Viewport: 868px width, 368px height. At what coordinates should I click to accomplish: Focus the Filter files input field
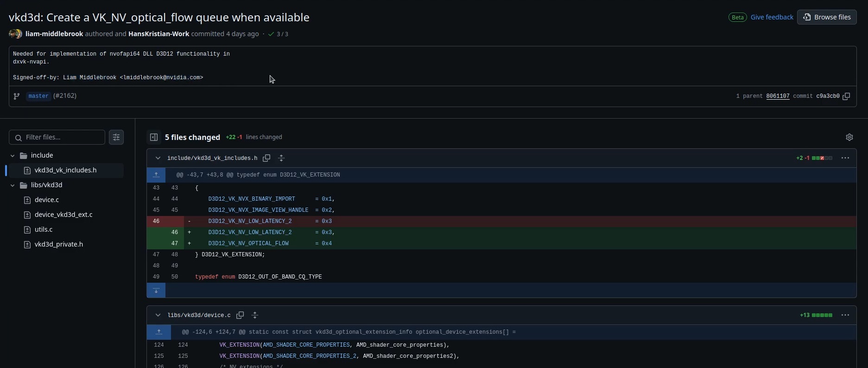(x=57, y=137)
